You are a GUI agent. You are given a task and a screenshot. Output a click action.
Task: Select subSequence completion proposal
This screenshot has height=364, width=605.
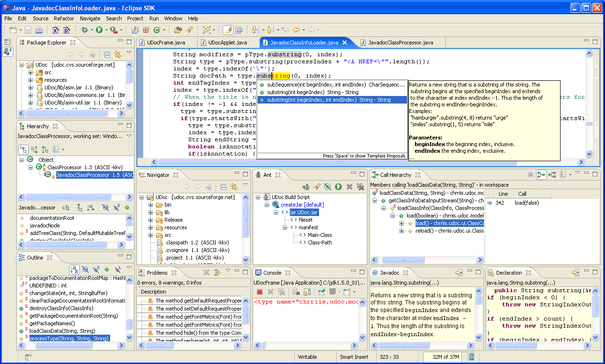coord(332,85)
